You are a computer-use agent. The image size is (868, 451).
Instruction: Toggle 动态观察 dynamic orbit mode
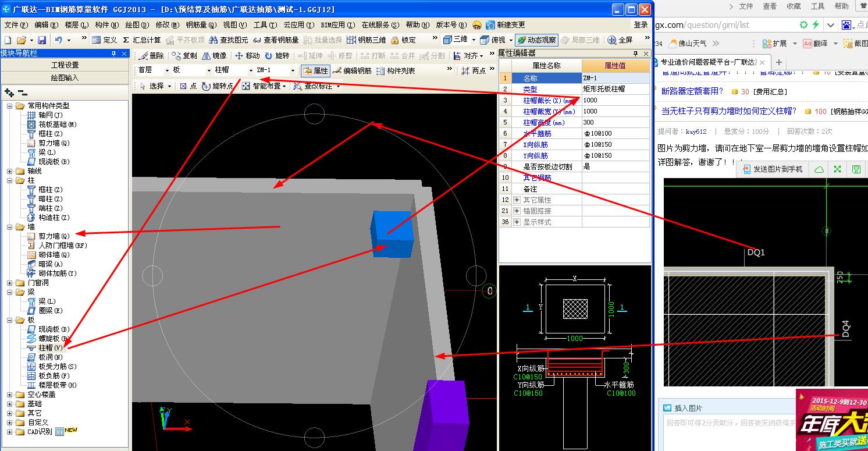point(536,40)
